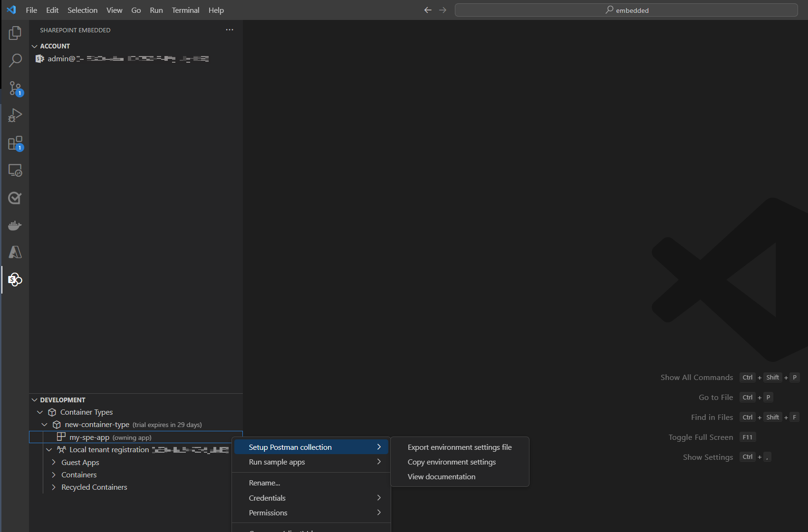Collapse the DEVELOPMENT section

pos(34,399)
